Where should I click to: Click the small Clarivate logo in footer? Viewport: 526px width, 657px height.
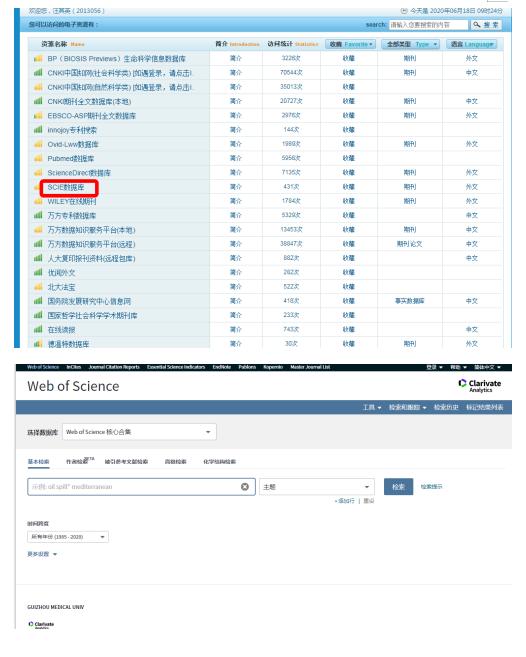(x=41, y=624)
